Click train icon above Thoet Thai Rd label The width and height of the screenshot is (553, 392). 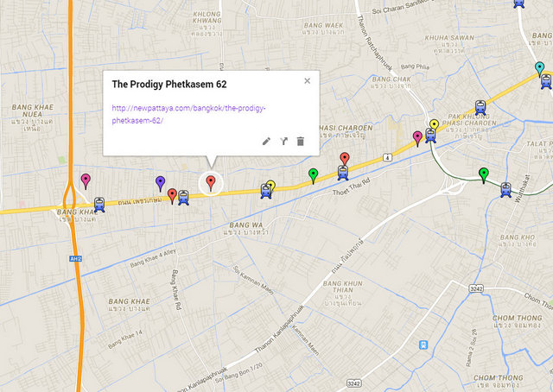click(x=343, y=173)
